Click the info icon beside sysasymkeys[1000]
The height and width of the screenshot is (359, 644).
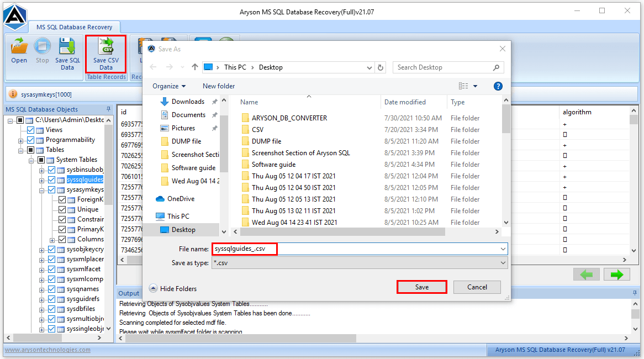[13, 94]
